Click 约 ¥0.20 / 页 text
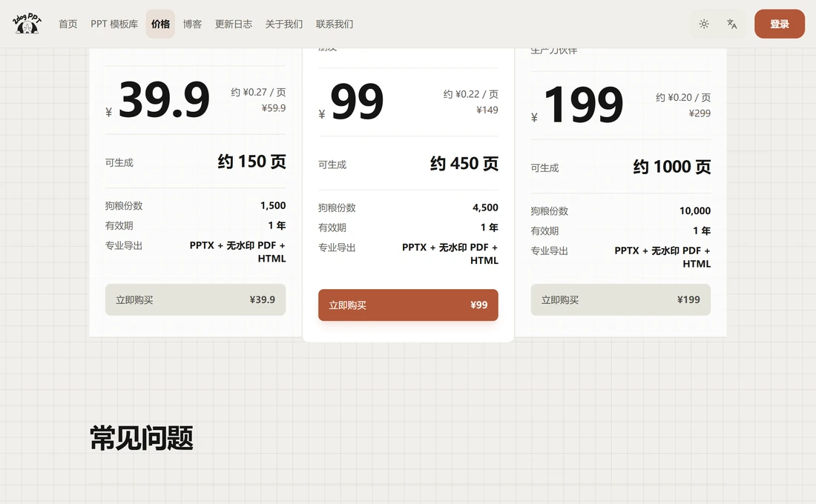Viewport: 816px width, 504px height. [682, 97]
